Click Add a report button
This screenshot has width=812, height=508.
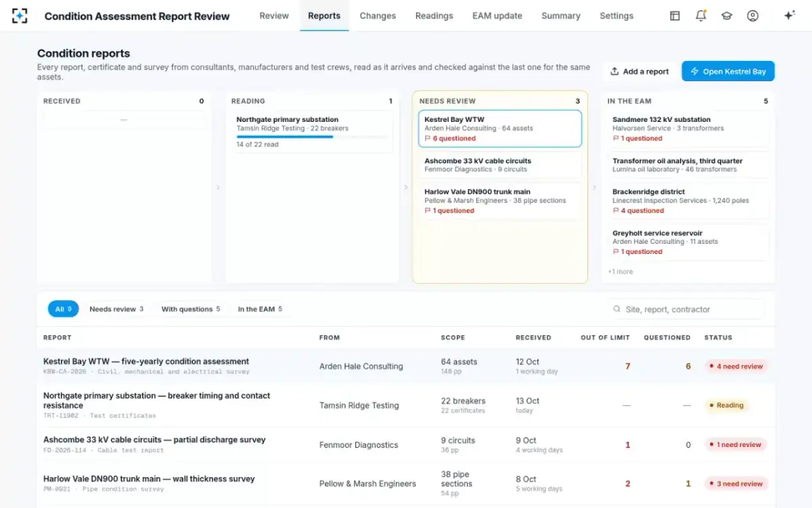tap(639, 71)
